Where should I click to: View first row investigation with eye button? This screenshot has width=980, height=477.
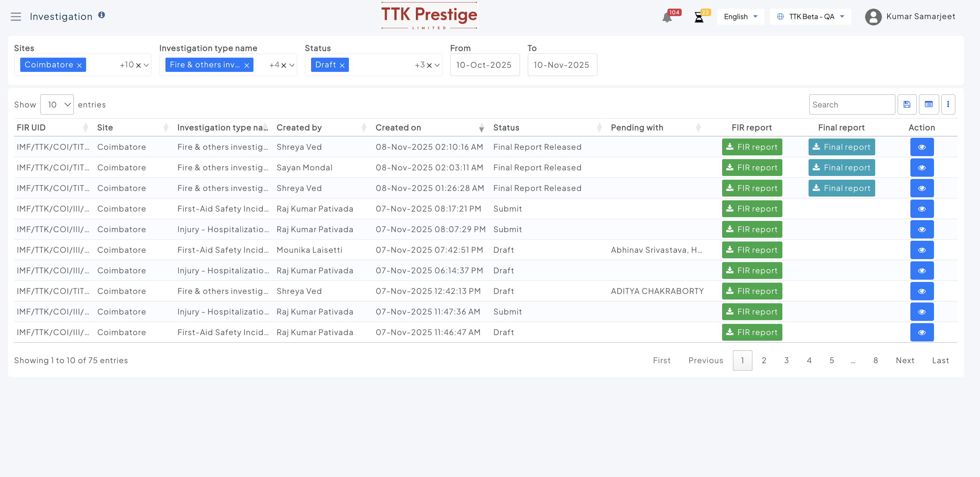921,147
